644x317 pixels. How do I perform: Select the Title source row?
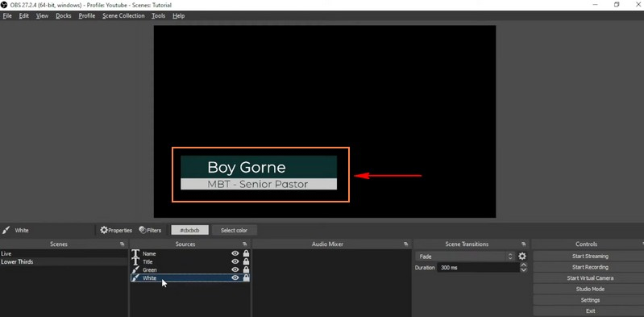(x=190, y=261)
